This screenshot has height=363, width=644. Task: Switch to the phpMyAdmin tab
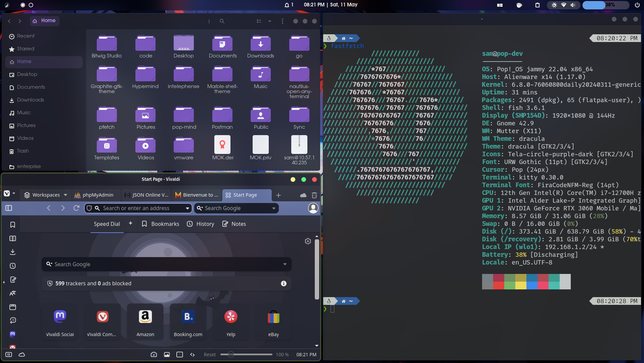96,195
